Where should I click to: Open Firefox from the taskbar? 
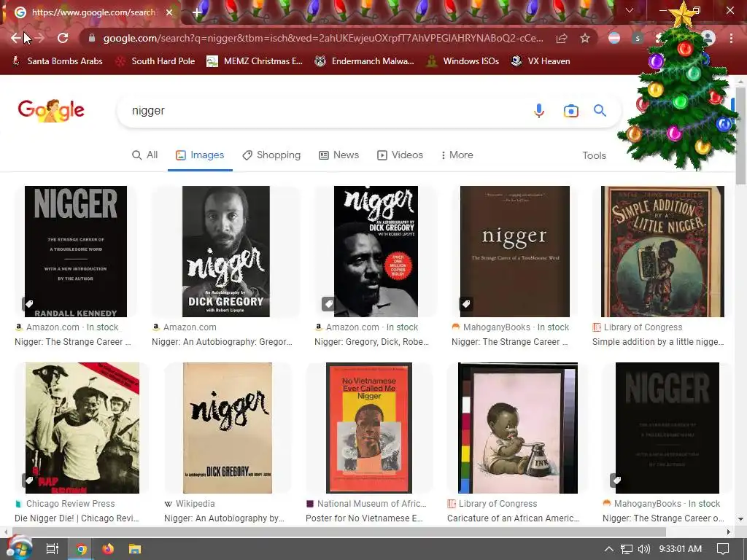[108, 549]
